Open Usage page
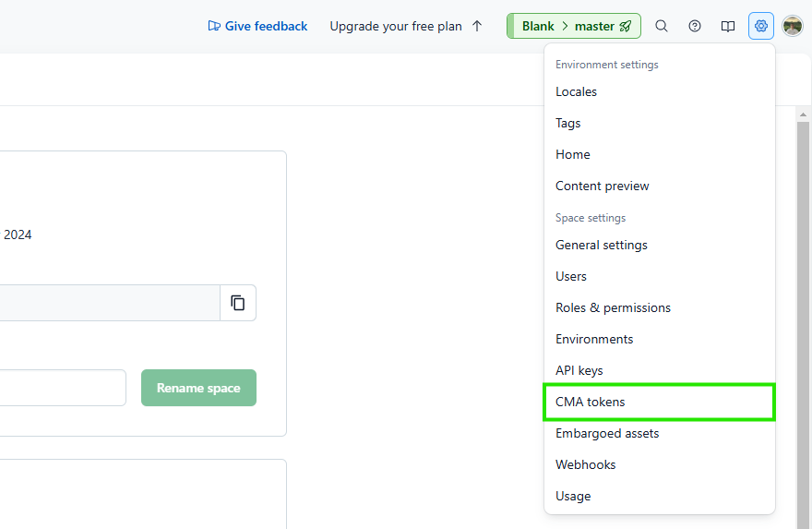The width and height of the screenshot is (812, 529). 659,496
